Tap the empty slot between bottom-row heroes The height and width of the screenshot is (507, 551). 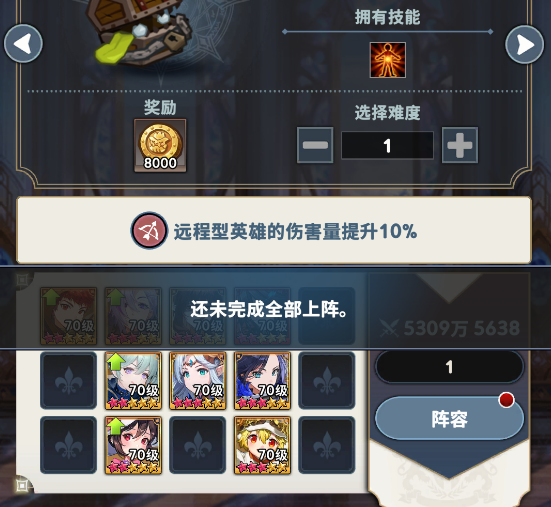198,446
